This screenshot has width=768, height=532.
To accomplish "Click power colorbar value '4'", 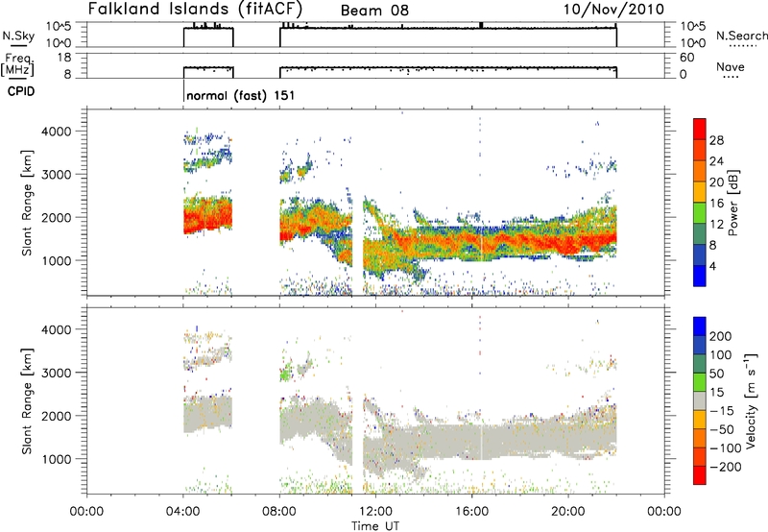I will pos(712,266).
